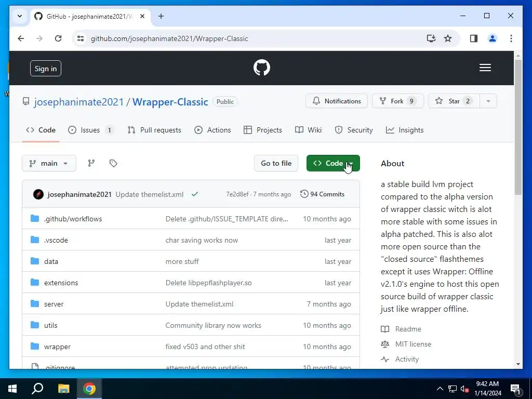Click the GitHub Octocat logo in header
Image resolution: width=532 pixels, height=399 pixels.
click(x=262, y=68)
